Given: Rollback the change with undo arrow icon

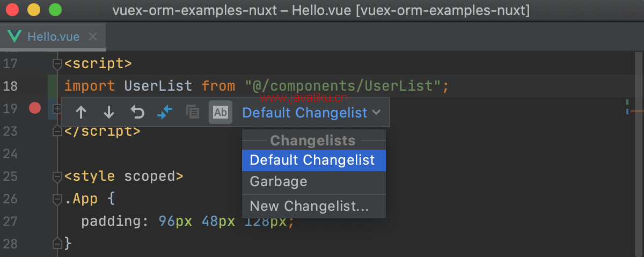Looking at the screenshot, I should click(137, 113).
